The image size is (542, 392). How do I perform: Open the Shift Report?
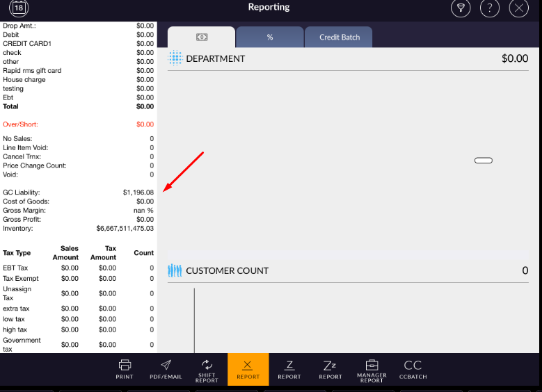click(x=207, y=369)
